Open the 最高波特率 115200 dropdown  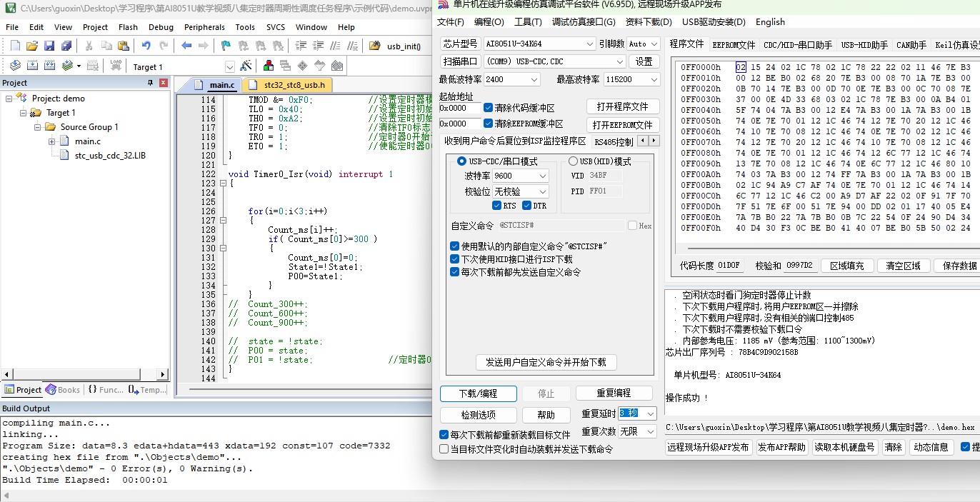click(x=631, y=79)
